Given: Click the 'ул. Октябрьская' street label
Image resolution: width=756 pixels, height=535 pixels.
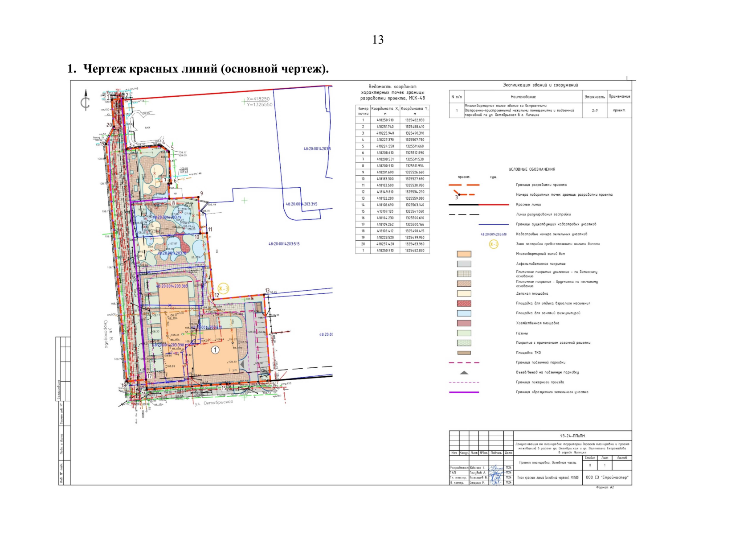Looking at the screenshot, I should (214, 403).
